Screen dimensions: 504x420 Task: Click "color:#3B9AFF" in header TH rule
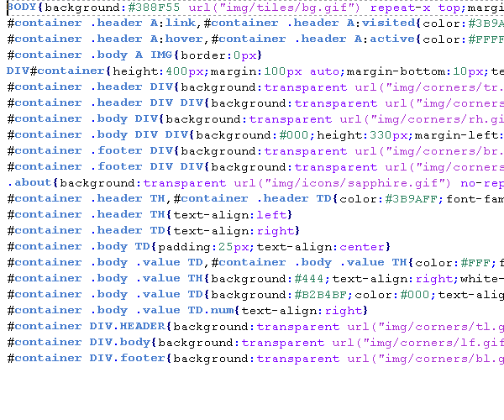(389, 199)
